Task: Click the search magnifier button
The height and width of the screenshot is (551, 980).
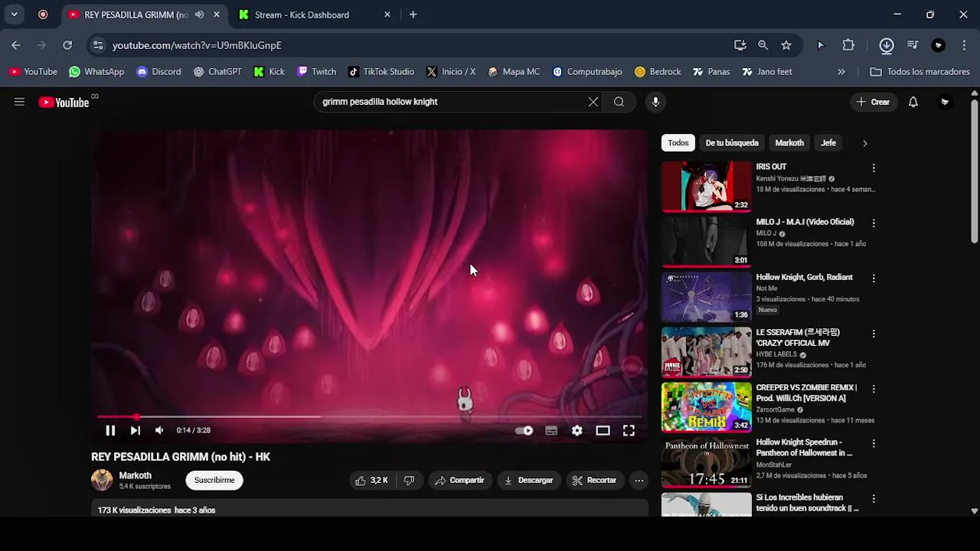Action: [x=619, y=102]
